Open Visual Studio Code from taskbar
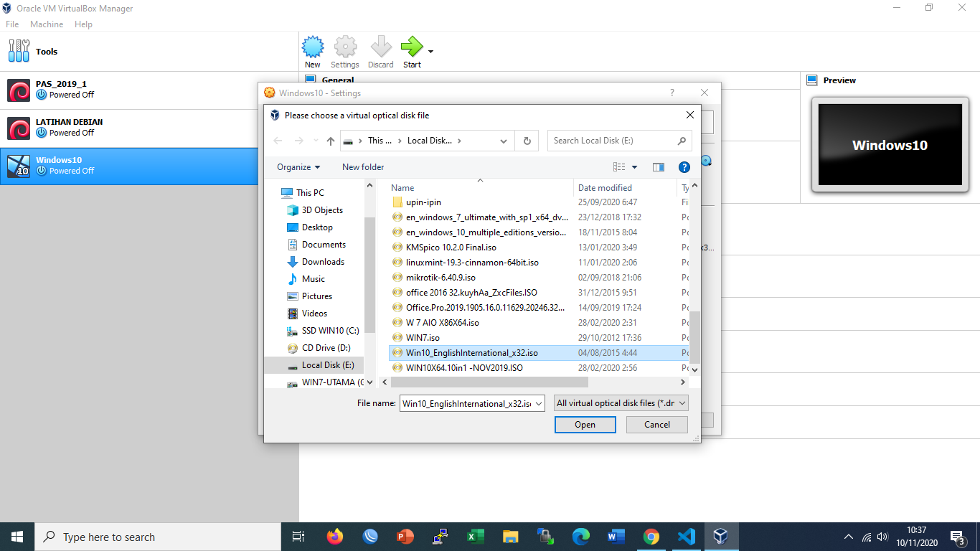Image resolution: width=980 pixels, height=551 pixels. pos(686,537)
